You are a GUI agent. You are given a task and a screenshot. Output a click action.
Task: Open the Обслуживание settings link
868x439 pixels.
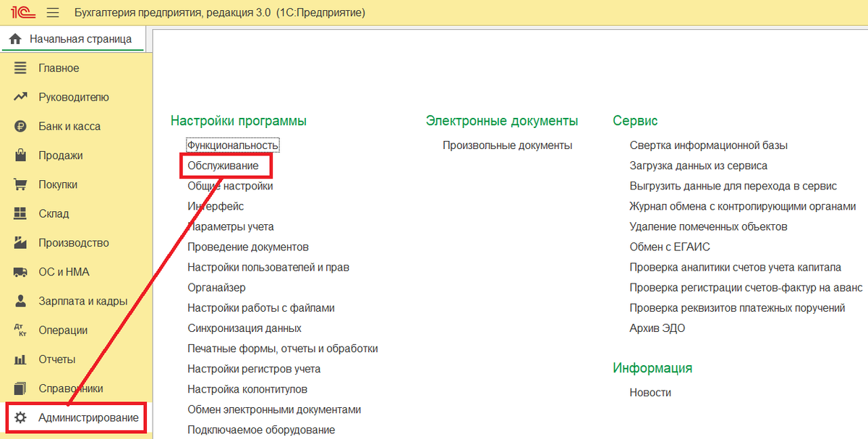pyautogui.click(x=223, y=166)
